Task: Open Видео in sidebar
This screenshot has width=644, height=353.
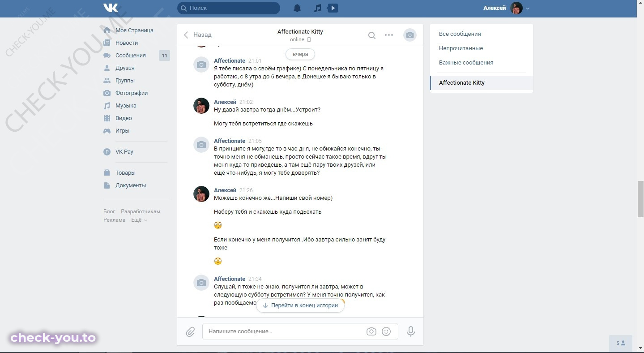Action: (124, 118)
